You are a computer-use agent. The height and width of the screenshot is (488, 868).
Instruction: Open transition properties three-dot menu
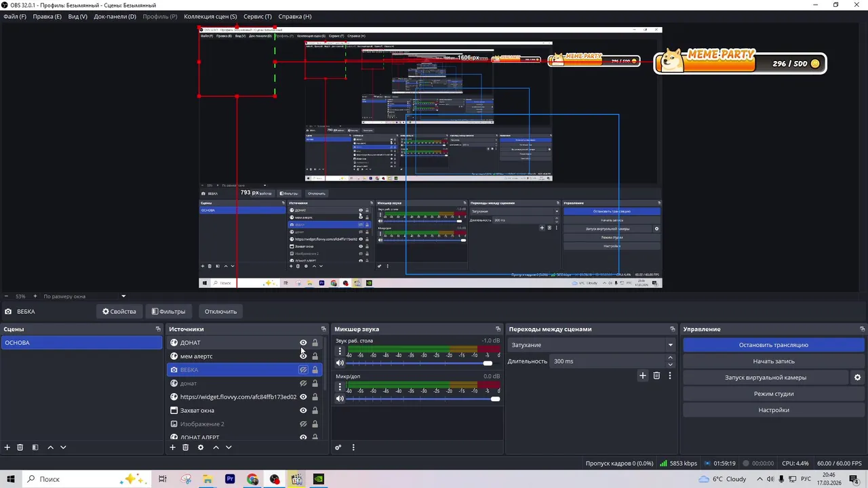(x=670, y=375)
